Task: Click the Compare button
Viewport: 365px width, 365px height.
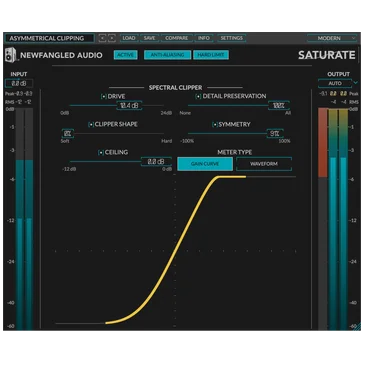Action: pyautogui.click(x=176, y=38)
